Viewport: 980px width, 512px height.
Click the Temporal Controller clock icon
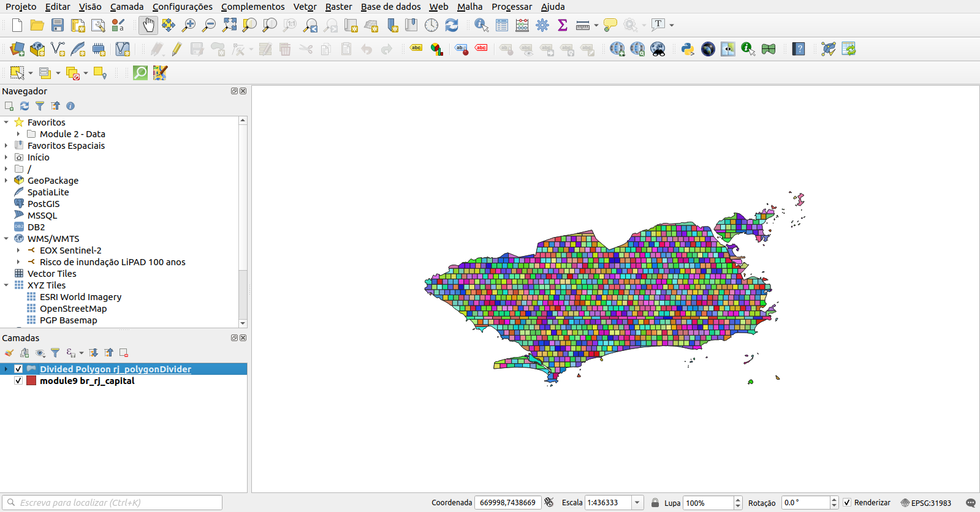click(x=431, y=25)
